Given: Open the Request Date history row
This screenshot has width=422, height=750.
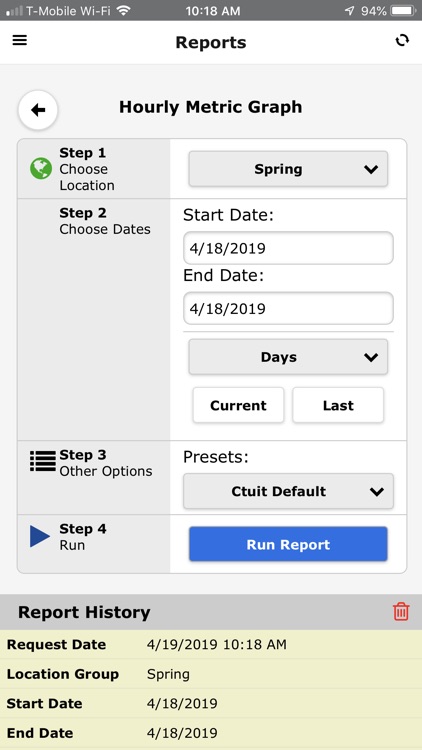Looking at the screenshot, I should [x=211, y=644].
